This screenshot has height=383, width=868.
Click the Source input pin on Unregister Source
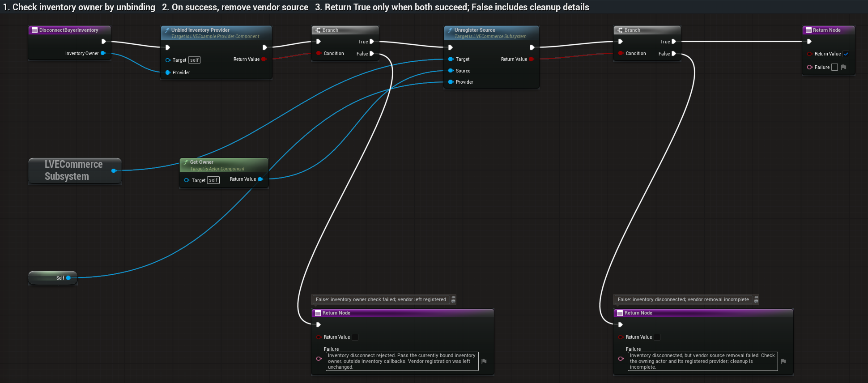(451, 71)
